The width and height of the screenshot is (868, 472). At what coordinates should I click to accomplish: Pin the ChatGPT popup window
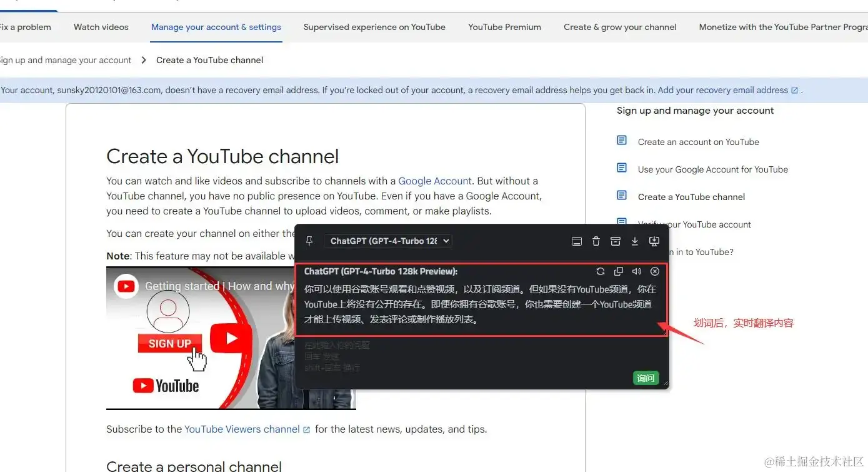pos(309,241)
